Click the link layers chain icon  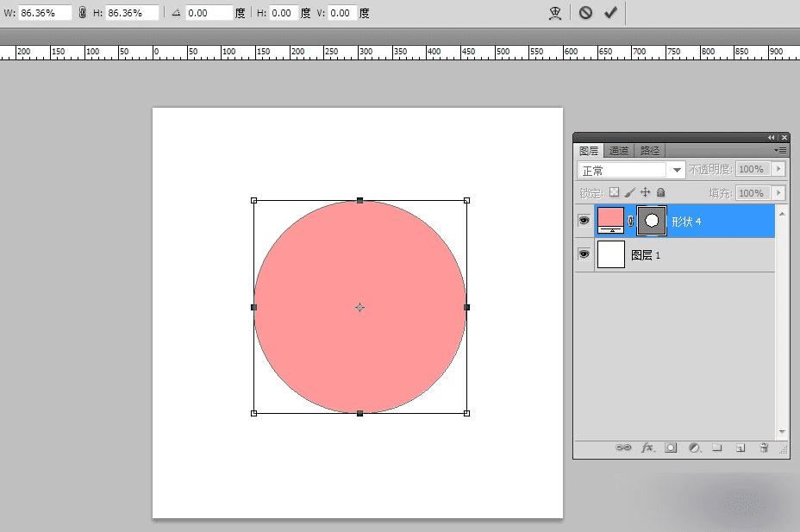tap(623, 448)
